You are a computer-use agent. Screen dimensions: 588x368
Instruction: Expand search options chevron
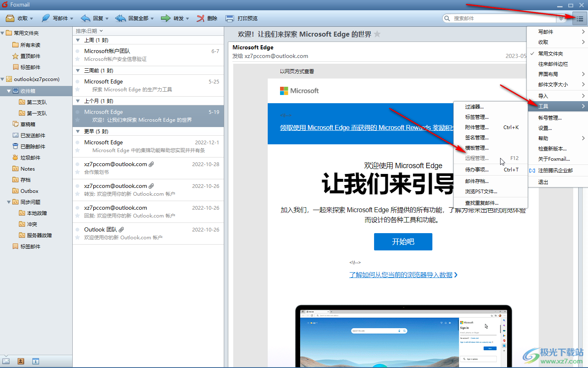(561, 19)
